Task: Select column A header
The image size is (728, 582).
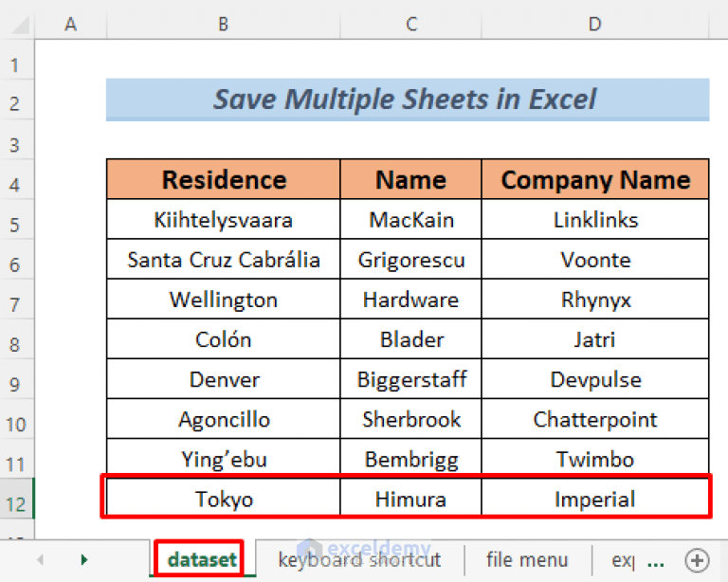Action: [70, 24]
